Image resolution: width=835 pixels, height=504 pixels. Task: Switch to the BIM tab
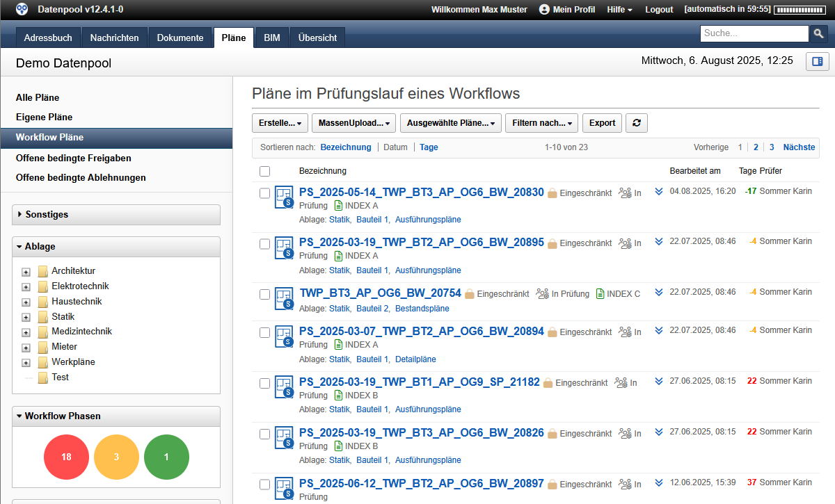coord(271,38)
